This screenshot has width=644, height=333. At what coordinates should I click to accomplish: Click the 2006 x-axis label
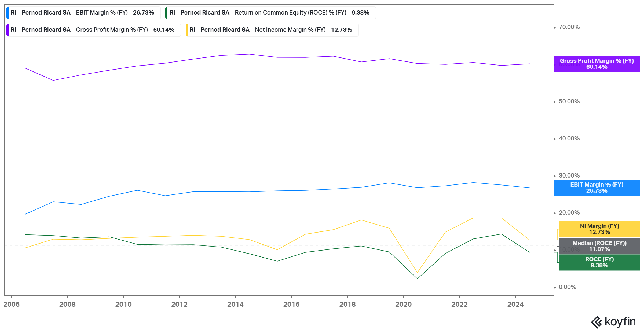(12, 304)
